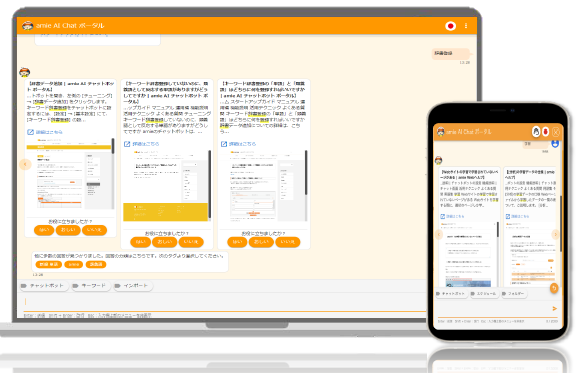Answer いいえ on the second card feedback
The image size is (586, 373).
pyautogui.click(x=191, y=242)
